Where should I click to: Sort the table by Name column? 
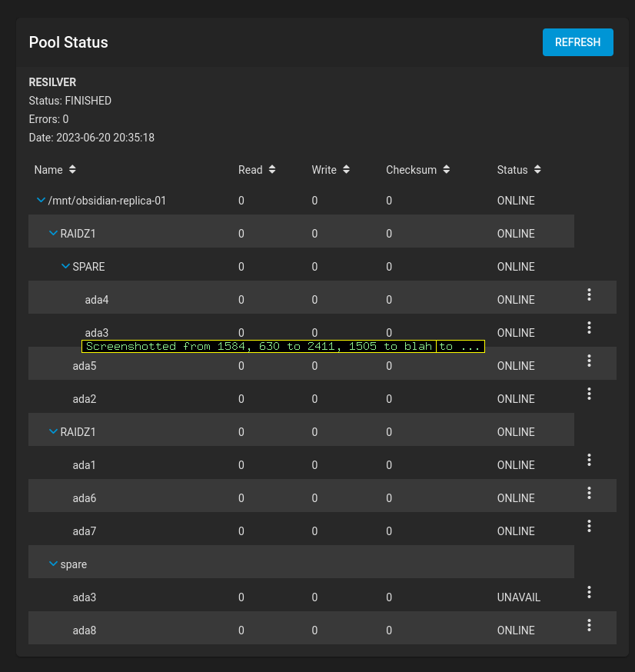(x=55, y=170)
